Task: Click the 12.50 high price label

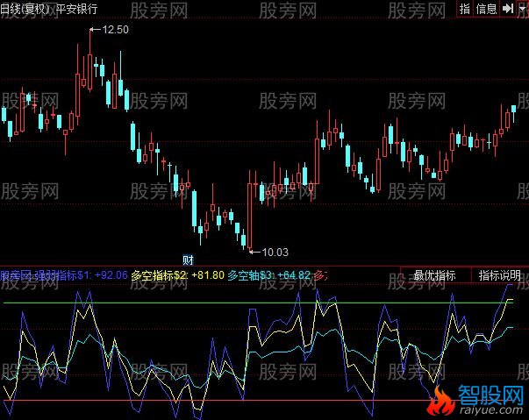Action: pyautogui.click(x=114, y=29)
